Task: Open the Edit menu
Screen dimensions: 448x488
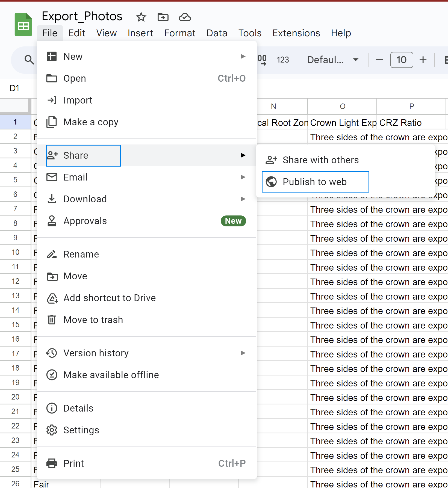Action: [77, 33]
